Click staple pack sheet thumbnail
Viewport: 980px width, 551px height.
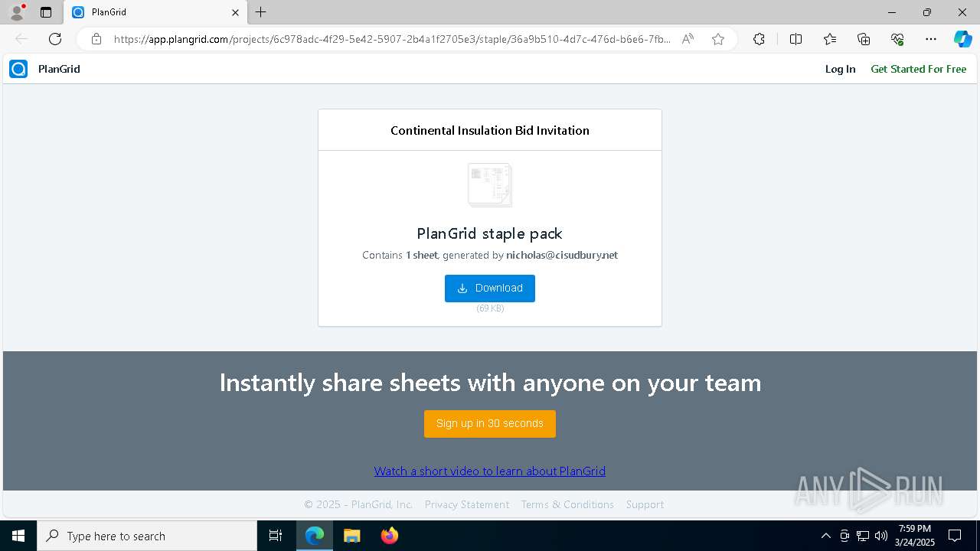(x=490, y=184)
